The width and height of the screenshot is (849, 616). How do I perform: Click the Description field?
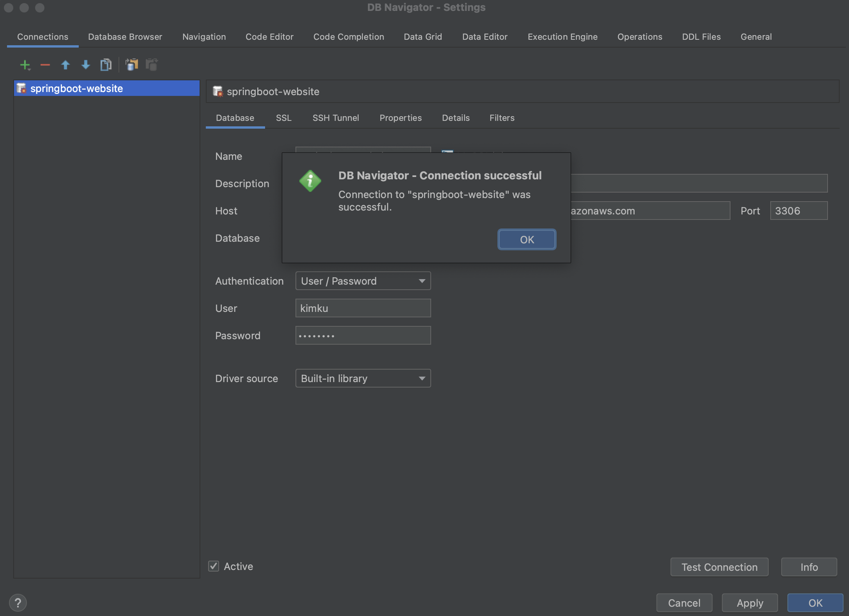699,183
